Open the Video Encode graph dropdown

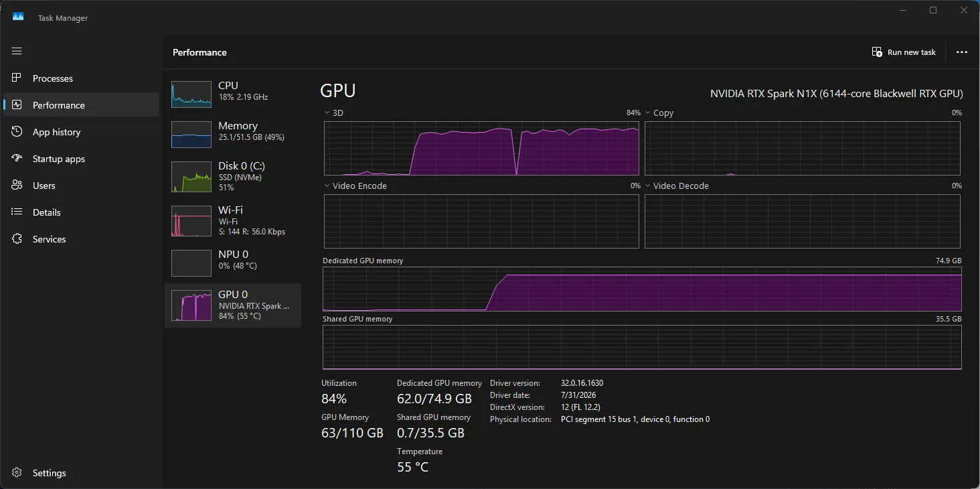coord(327,186)
